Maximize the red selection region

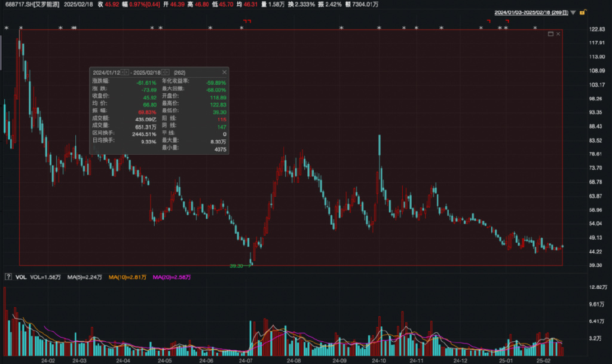551,34
